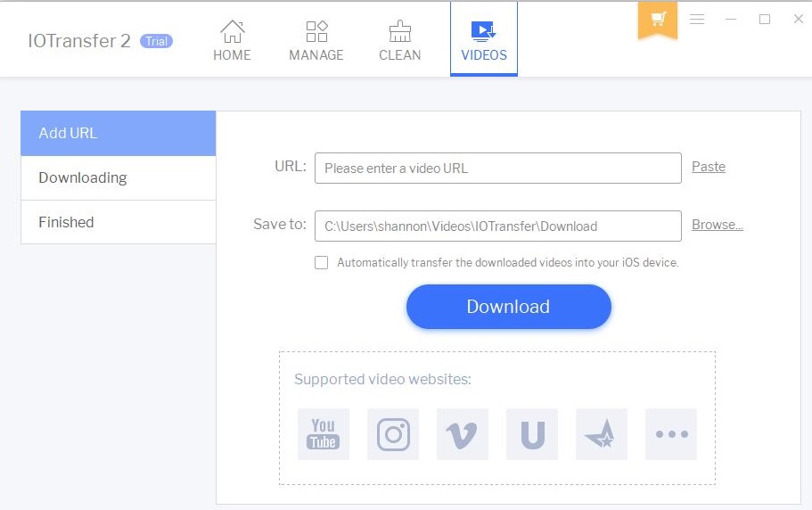Open the HOME tab
Viewport: 812px width, 510px height.
click(232, 40)
